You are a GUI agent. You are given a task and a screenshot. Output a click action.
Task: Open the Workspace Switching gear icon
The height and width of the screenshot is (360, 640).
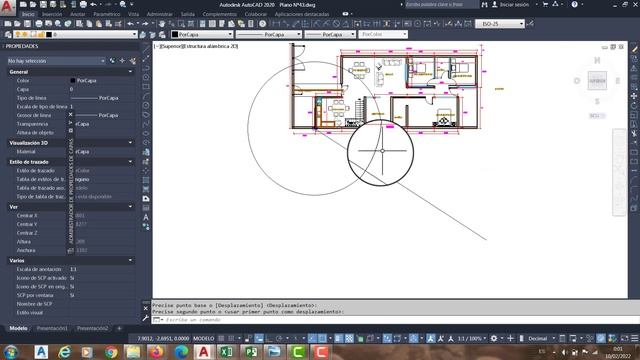(x=494, y=338)
